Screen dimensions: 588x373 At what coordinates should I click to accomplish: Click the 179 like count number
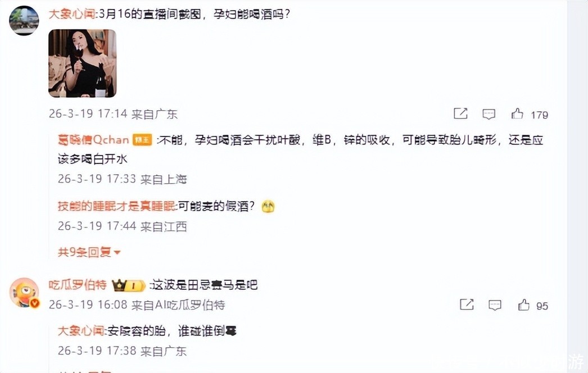(x=539, y=115)
